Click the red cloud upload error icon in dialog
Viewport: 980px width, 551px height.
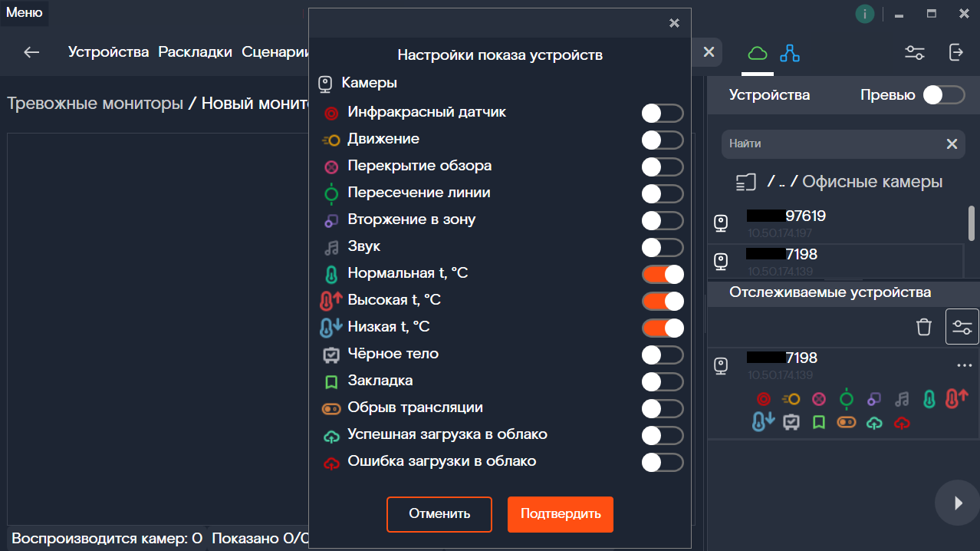(331, 464)
